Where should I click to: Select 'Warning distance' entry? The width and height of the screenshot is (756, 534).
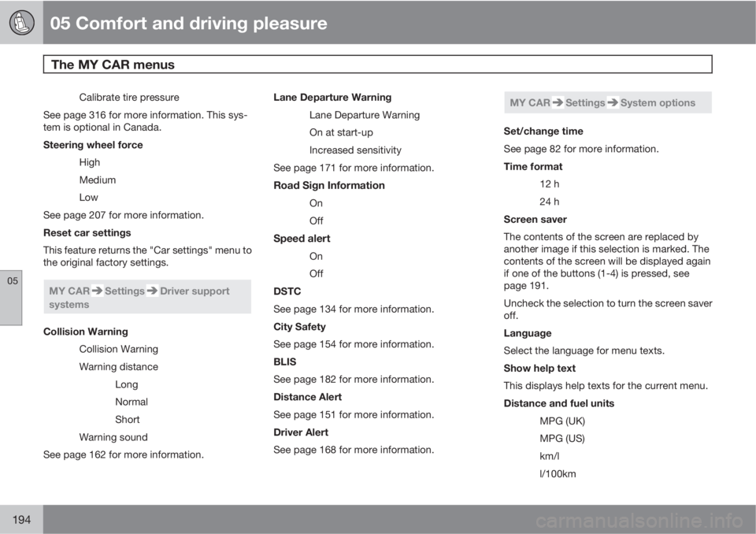[119, 366]
